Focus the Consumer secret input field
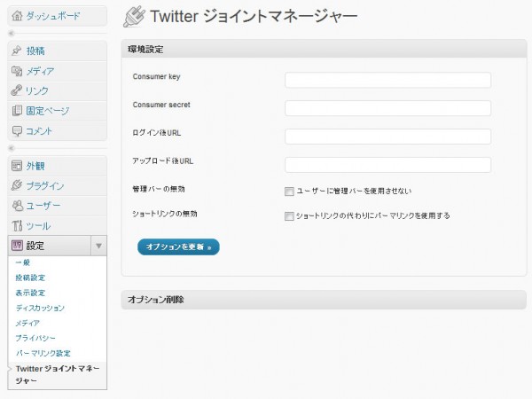Image resolution: width=532 pixels, height=399 pixels. coord(387,108)
